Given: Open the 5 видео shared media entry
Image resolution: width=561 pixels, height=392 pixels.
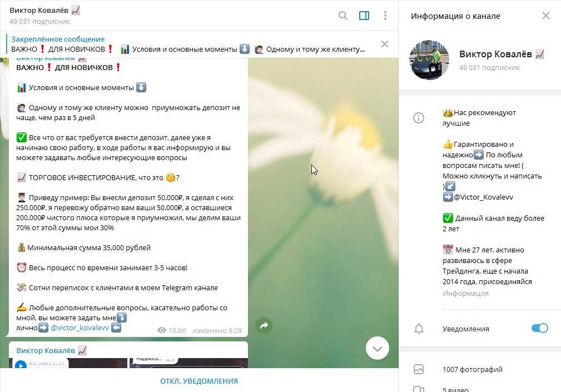Looking at the screenshot, I should coord(480,389).
